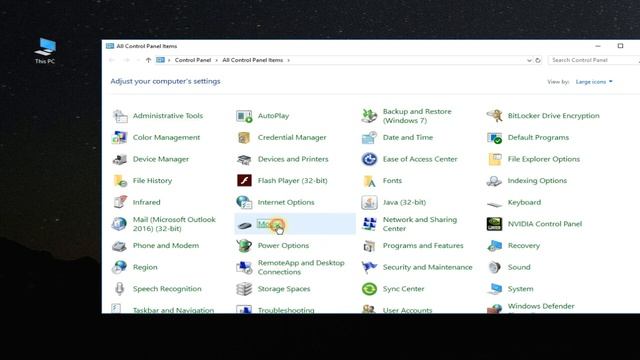
Task: Open the Indexing Options icon
Action: (x=494, y=181)
